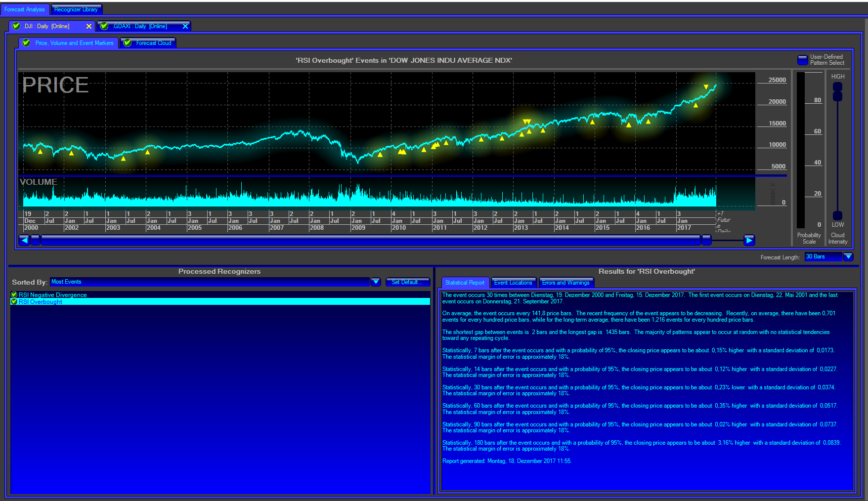Close the GDAXI : Daily tab with its X
This screenshot has width=868, height=501.
(x=185, y=26)
